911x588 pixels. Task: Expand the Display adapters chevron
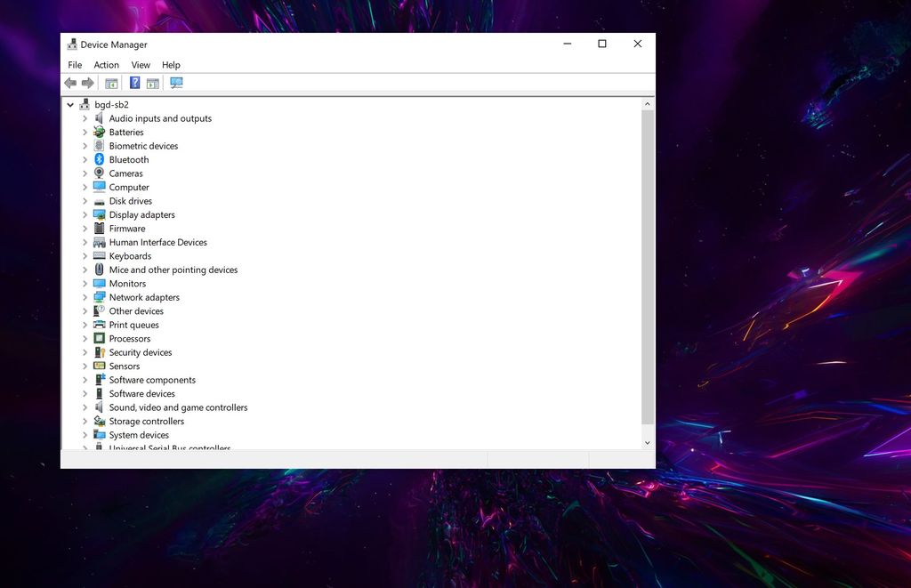85,214
